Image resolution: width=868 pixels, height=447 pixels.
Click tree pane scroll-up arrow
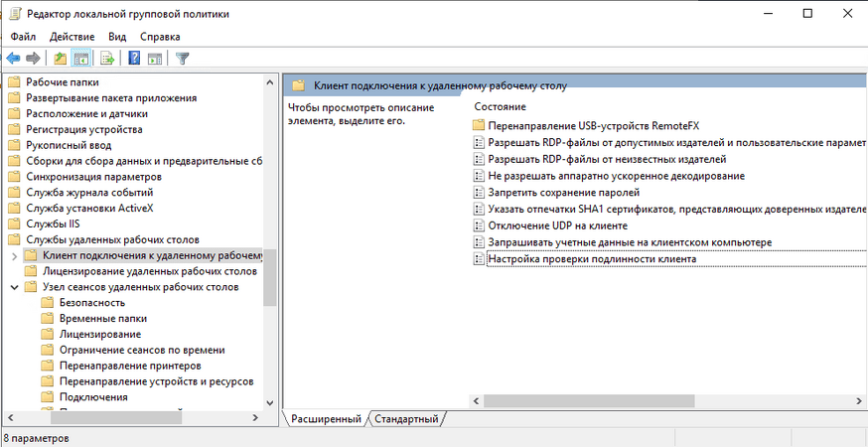click(x=269, y=82)
